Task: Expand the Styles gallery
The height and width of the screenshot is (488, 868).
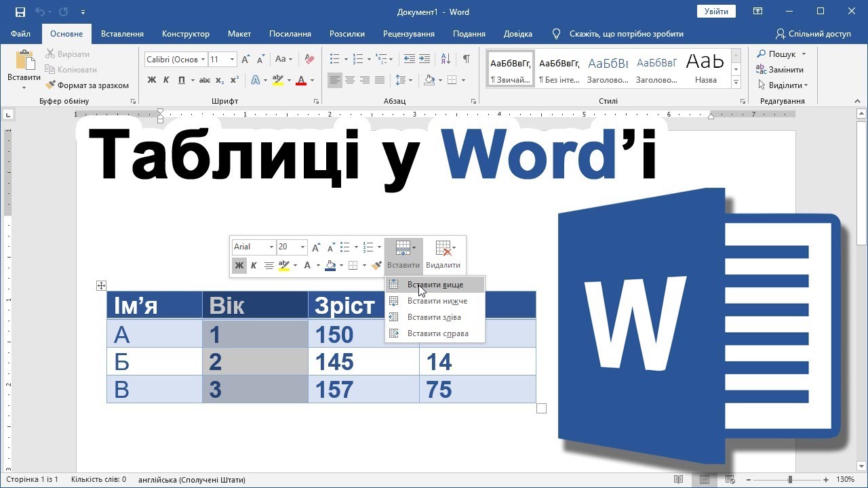Action: [736, 82]
